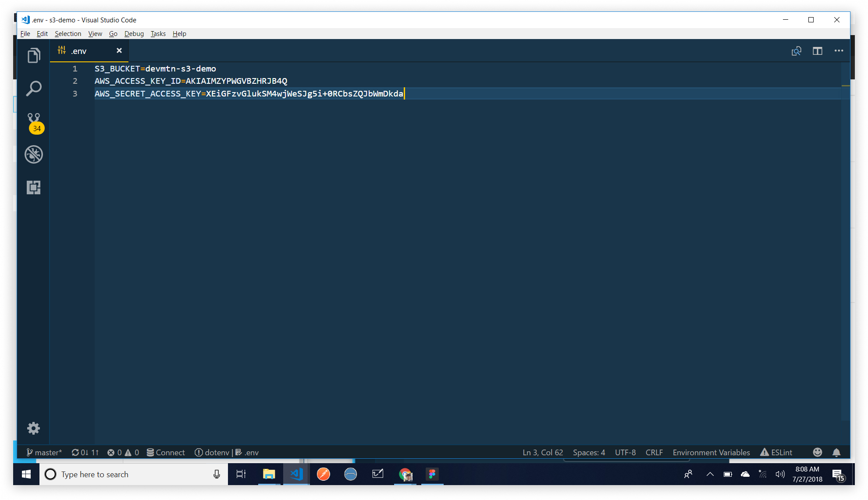Open the notifications bell in status bar

point(836,452)
